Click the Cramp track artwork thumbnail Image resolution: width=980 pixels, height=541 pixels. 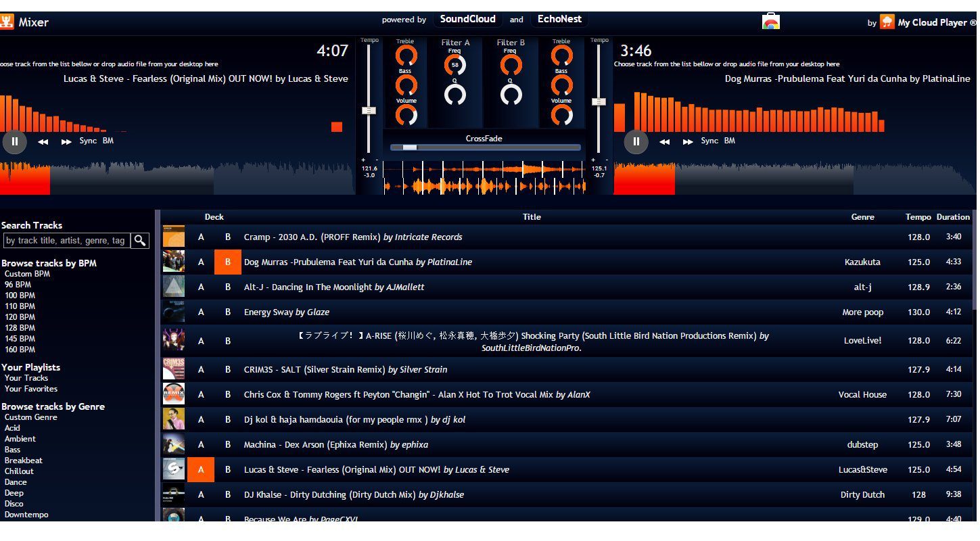(x=174, y=237)
